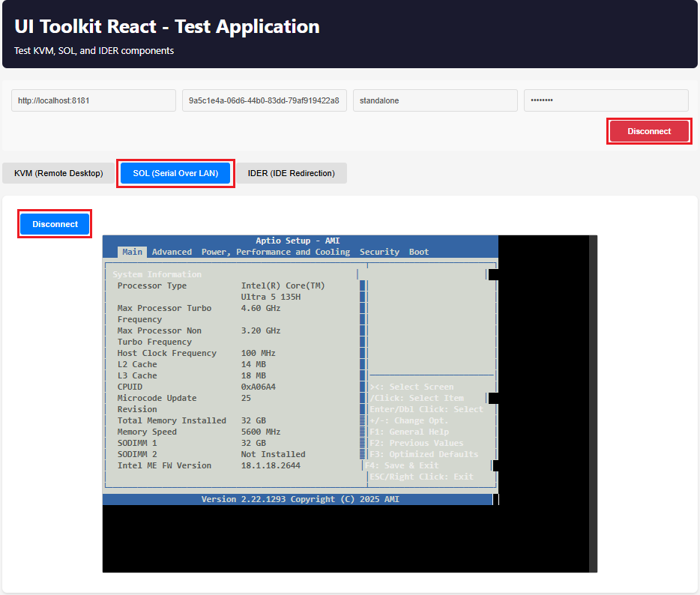Open the Advanced menu in BIOS setup
Screen dimensions: 700x595
(x=172, y=252)
